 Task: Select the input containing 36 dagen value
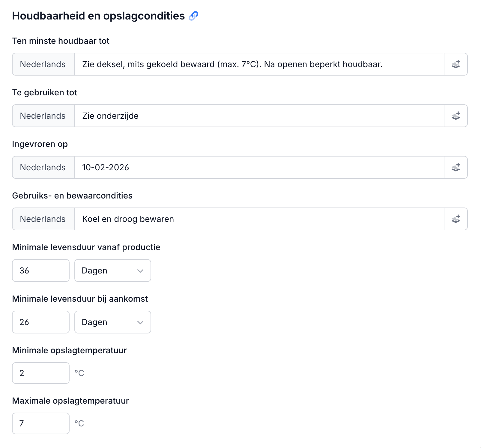40,270
